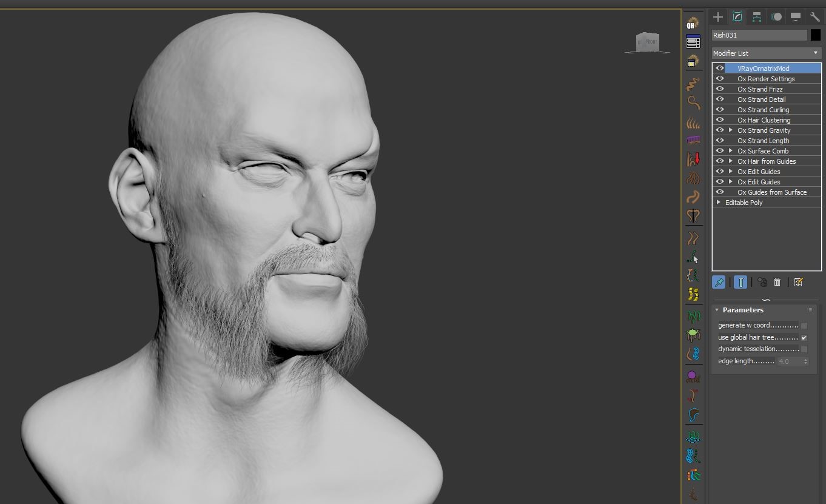The image size is (826, 504).
Task: Open the black object color swatch
Action: point(816,35)
